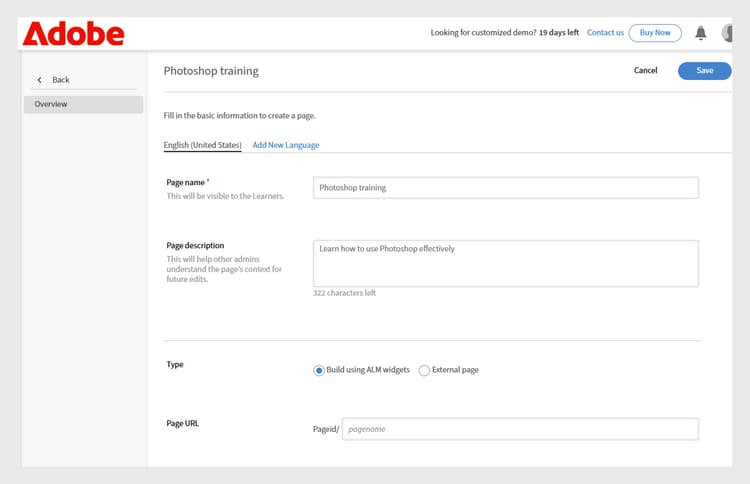Open the user profile avatar
The image size is (750, 484).
(737, 33)
